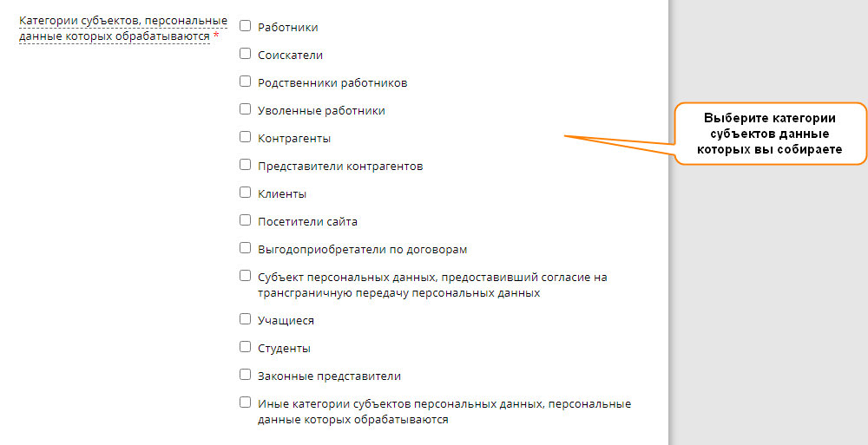Enable the 'Посетители сайта' checkbox
868x445 pixels.
[x=245, y=221]
